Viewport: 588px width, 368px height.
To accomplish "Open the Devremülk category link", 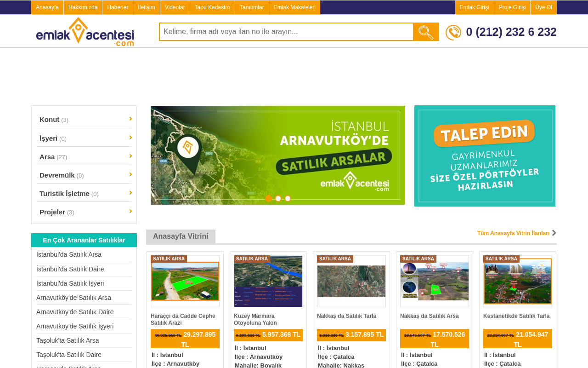I will point(57,175).
